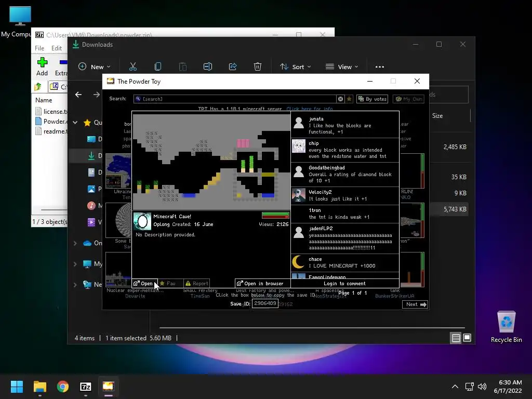The width and height of the screenshot is (532, 399).
Task: Click chace's moon avatar
Action: [x=299, y=262]
